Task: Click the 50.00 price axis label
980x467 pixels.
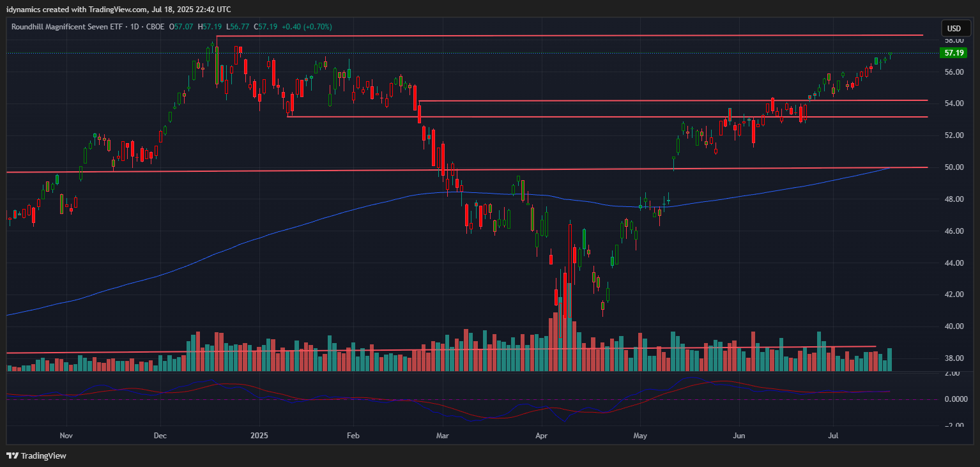Action: [x=954, y=167]
